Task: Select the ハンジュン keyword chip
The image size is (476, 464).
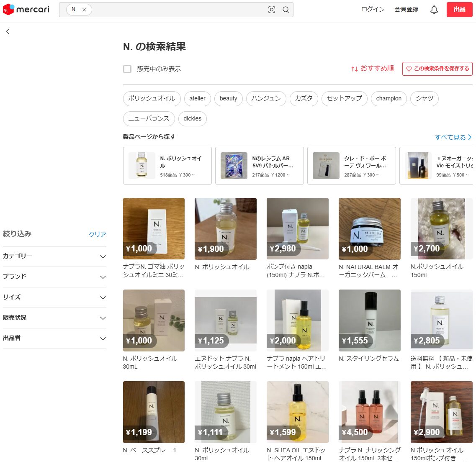Action: 266,99
